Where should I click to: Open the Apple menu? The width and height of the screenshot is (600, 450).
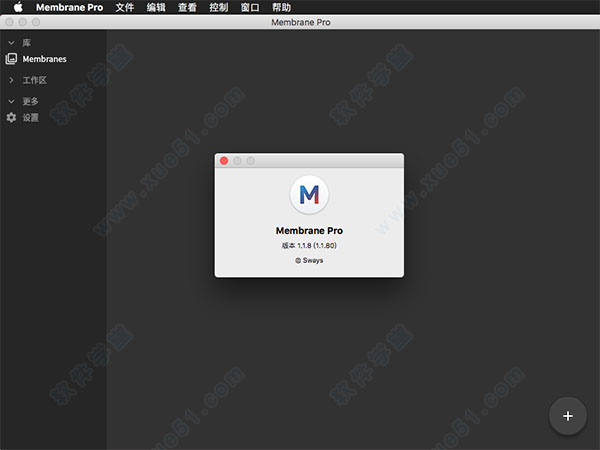pos(18,7)
